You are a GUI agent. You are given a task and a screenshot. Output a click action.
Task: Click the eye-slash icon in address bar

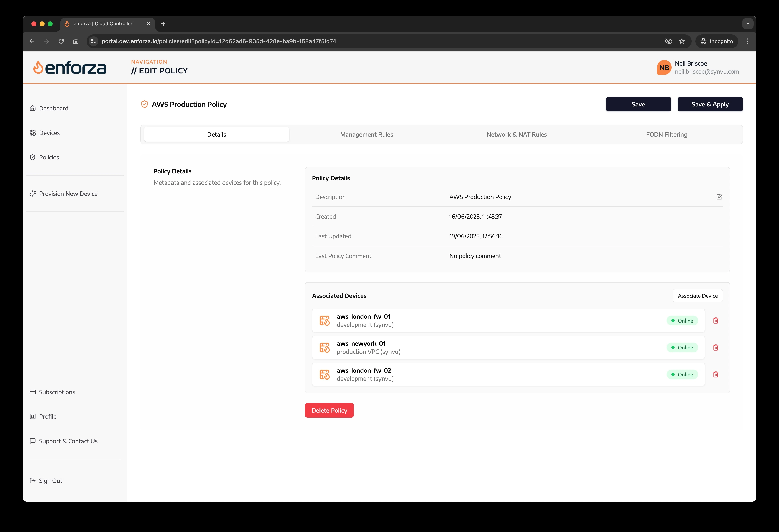(668, 41)
